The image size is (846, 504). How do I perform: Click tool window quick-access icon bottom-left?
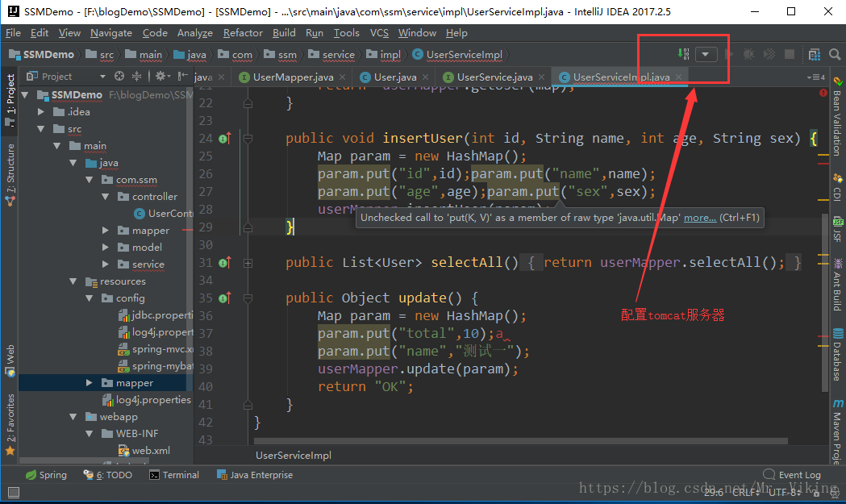14,492
